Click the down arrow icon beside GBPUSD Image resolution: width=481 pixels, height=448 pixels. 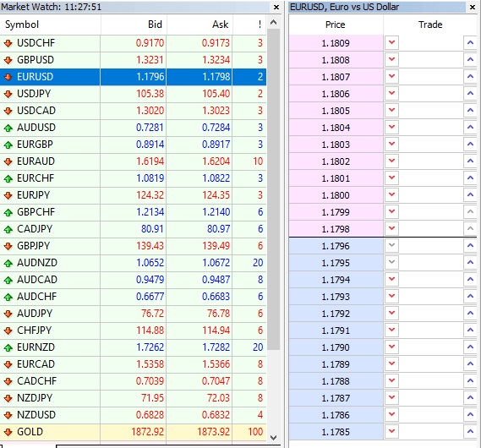tap(8, 60)
